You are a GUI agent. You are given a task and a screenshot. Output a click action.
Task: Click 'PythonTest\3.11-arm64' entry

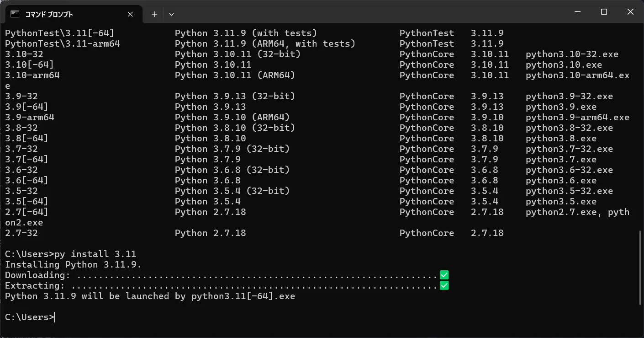point(62,43)
